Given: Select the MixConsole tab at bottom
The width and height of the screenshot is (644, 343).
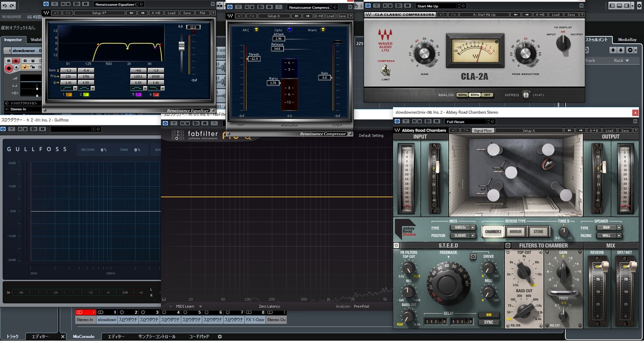Looking at the screenshot, I should click(84, 337).
